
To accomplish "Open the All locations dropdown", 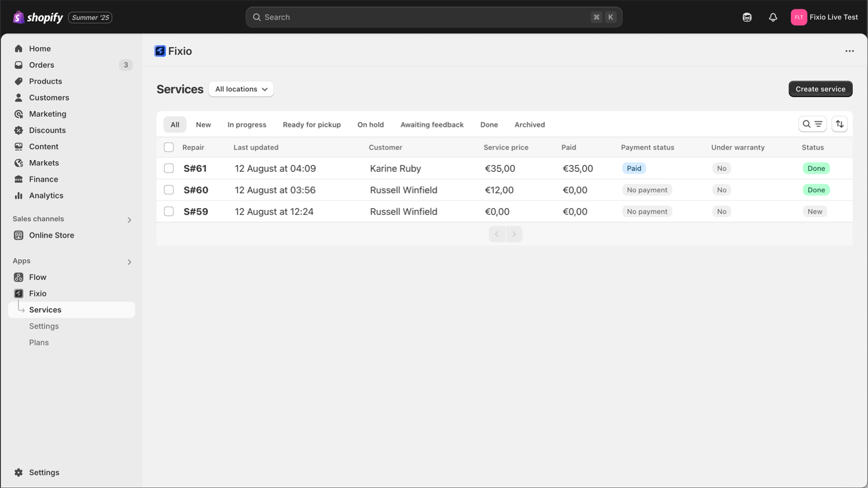I will click(x=241, y=89).
